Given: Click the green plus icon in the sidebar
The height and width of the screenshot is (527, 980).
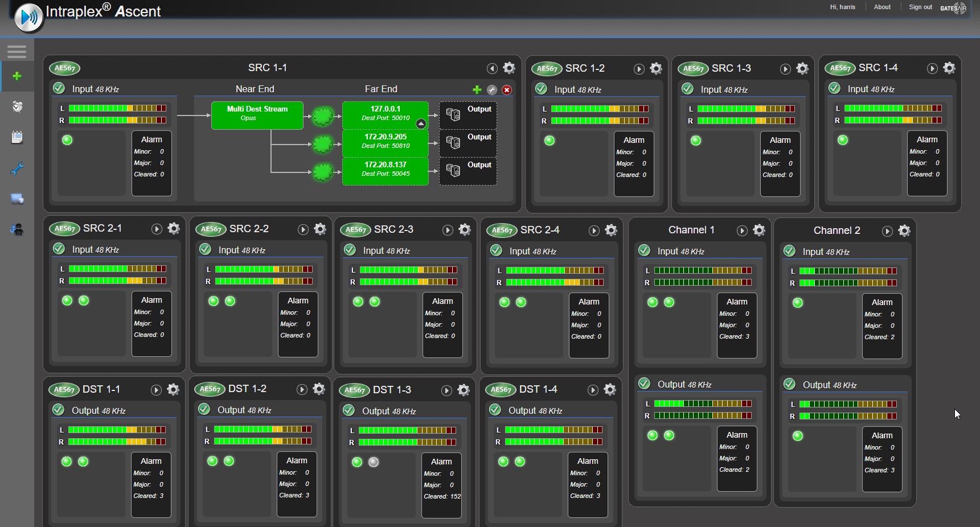Looking at the screenshot, I should [18, 77].
